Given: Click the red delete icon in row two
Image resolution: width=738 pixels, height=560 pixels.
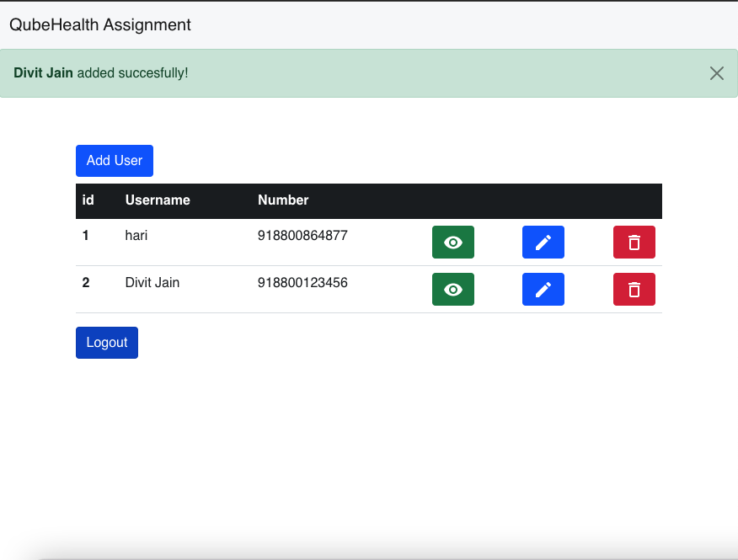Looking at the screenshot, I should pyautogui.click(x=634, y=289).
